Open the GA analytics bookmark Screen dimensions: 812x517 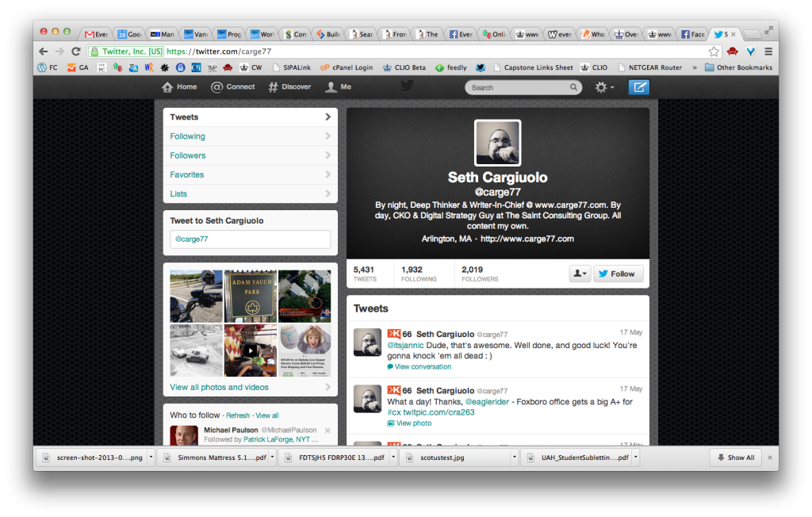click(x=79, y=67)
